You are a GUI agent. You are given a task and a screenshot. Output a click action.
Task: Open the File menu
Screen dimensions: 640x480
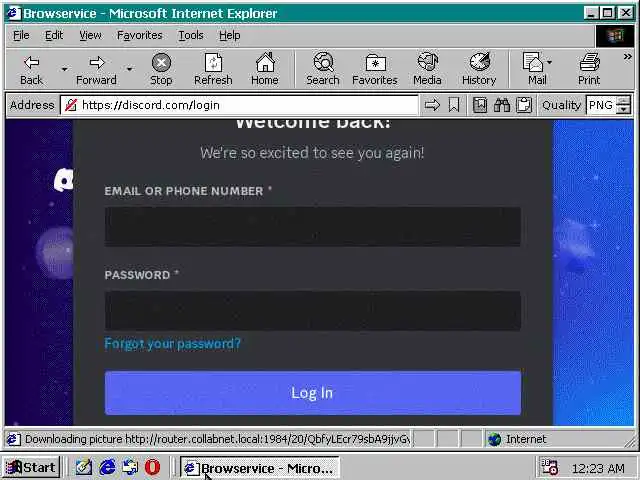(21, 36)
